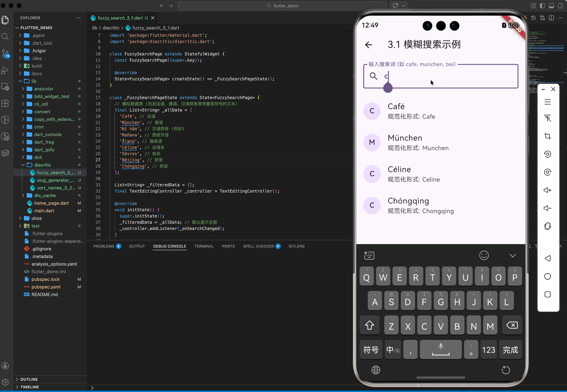The width and height of the screenshot is (567, 392).
Task: Select the Chóngqìng result in phone list
Action: (x=440, y=205)
